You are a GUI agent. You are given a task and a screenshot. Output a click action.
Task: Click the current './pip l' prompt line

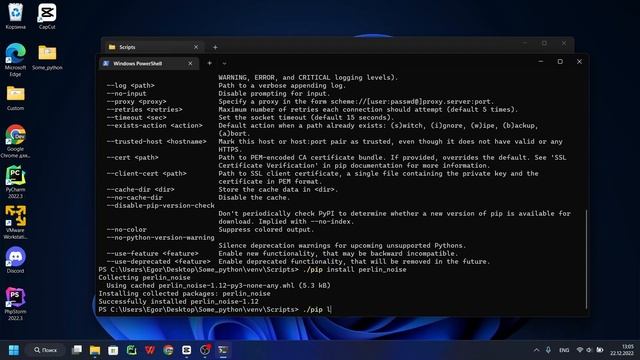pyautogui.click(x=215, y=310)
